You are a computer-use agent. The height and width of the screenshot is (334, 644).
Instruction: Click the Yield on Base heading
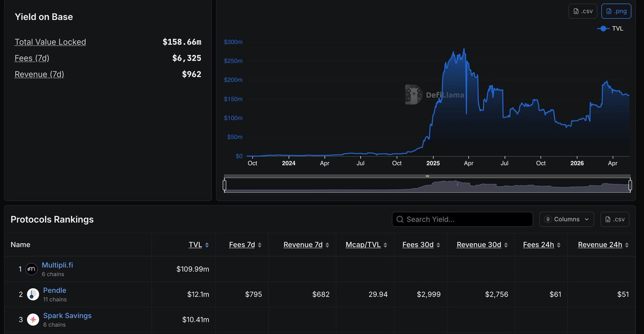click(43, 17)
